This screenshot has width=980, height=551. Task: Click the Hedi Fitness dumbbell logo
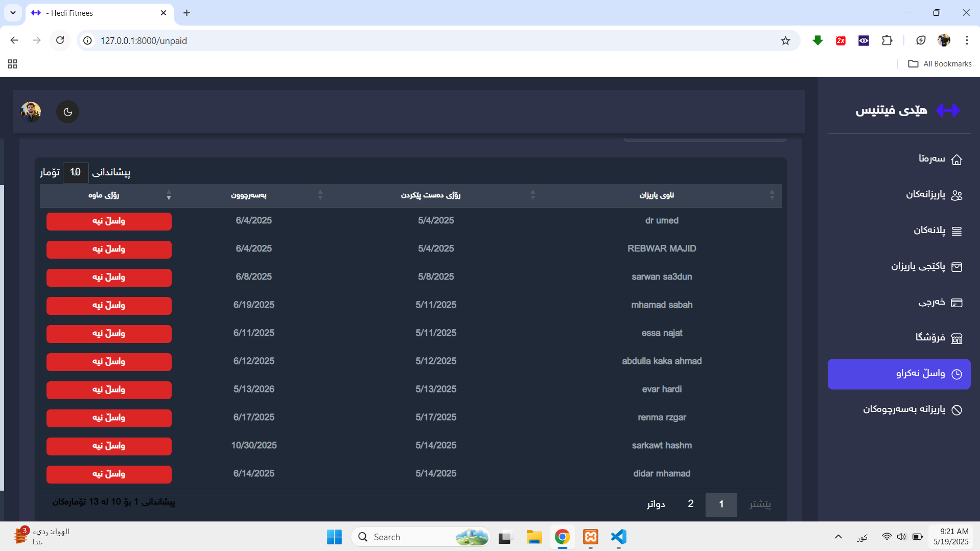pyautogui.click(x=947, y=110)
